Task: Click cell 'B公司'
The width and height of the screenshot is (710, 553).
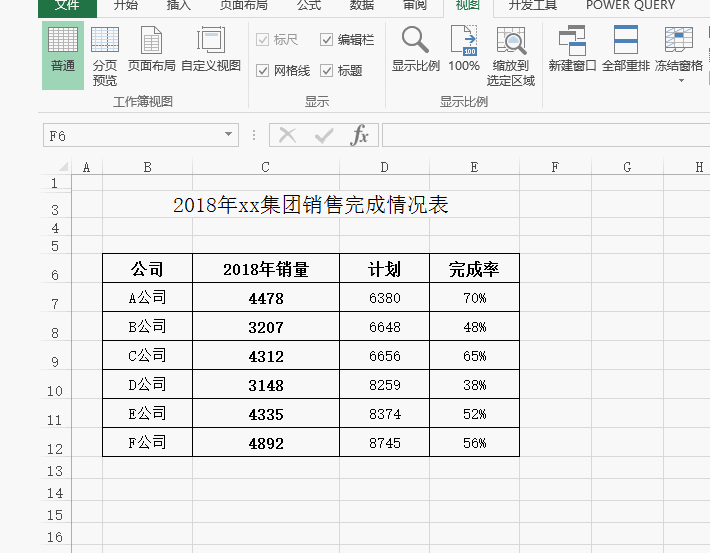Action: click(x=148, y=326)
